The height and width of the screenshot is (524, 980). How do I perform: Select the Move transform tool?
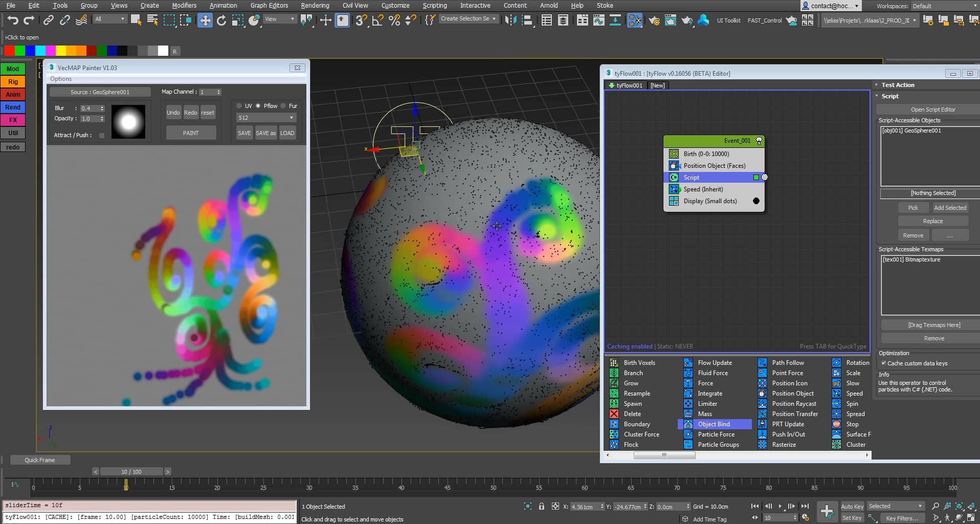point(205,20)
